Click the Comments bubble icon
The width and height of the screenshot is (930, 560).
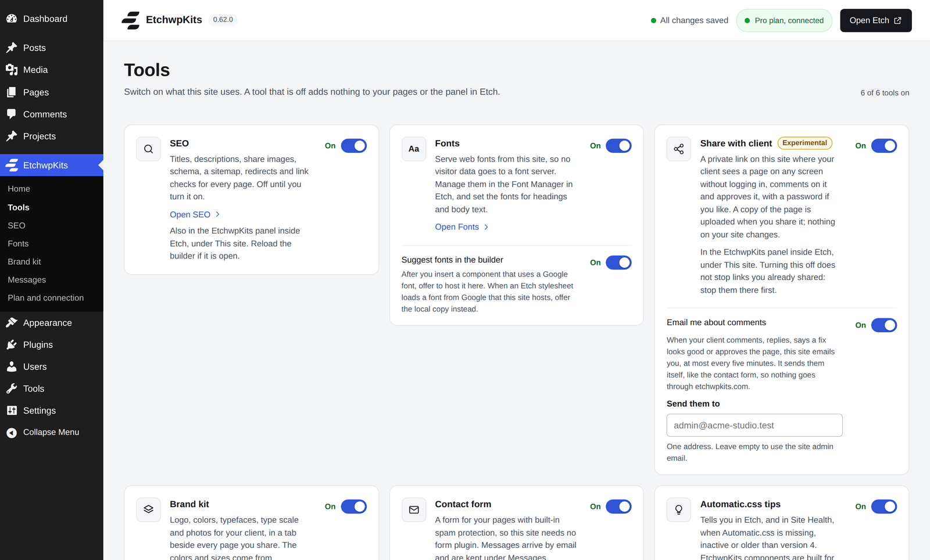coord(12,114)
